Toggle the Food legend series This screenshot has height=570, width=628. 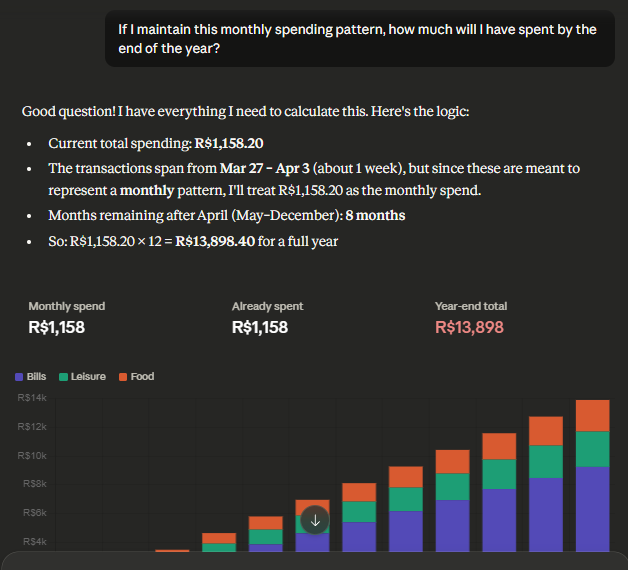pos(137,377)
